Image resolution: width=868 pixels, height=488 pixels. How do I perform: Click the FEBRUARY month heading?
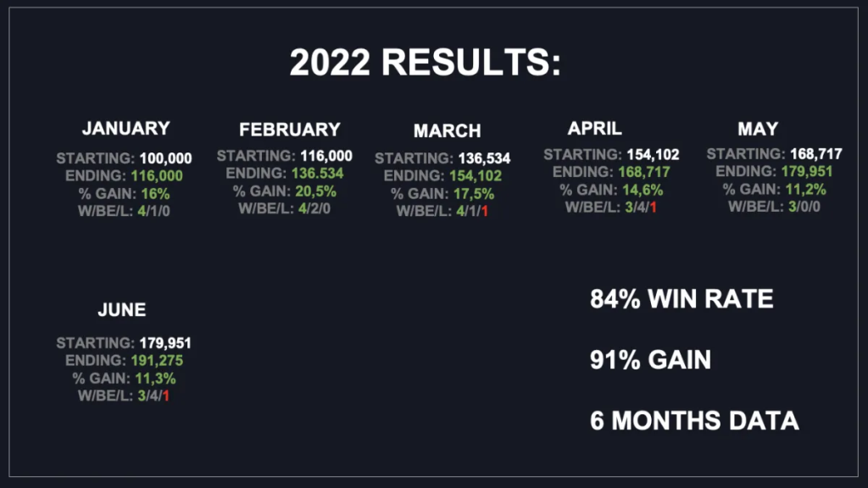289,130
